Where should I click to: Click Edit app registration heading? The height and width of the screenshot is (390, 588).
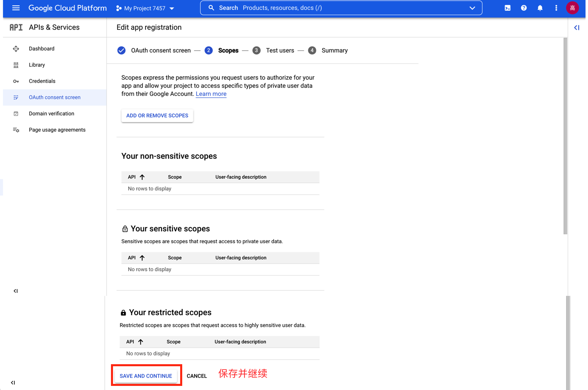pyautogui.click(x=149, y=27)
